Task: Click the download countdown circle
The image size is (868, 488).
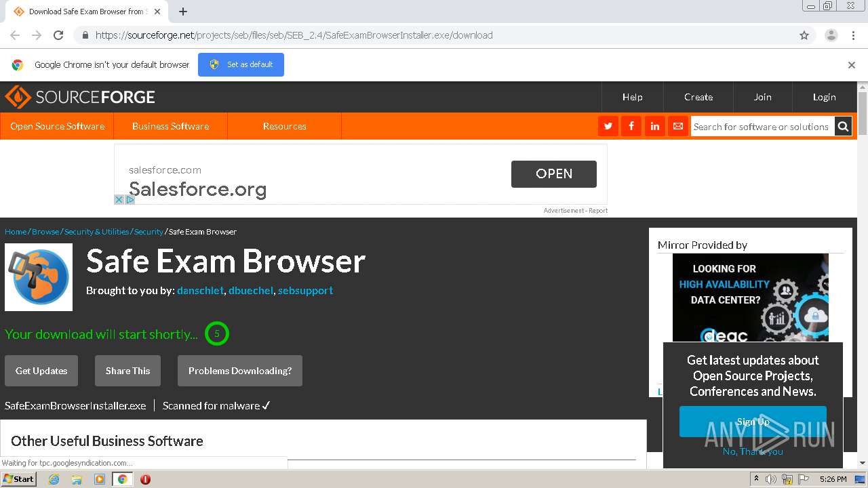Action: point(217,333)
